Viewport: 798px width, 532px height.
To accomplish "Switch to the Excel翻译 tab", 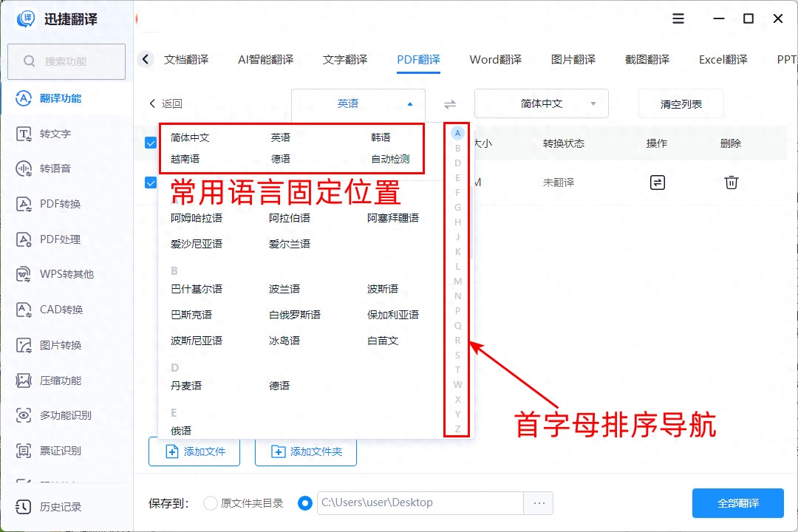I will [x=723, y=60].
